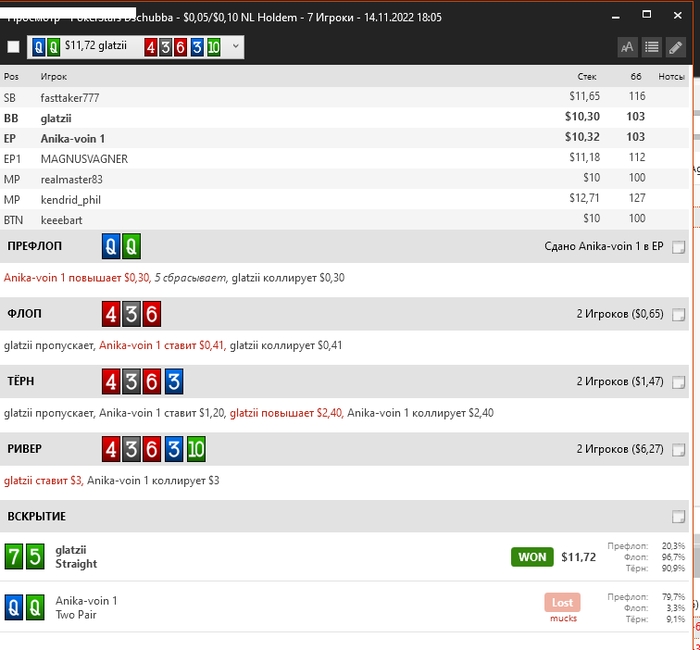
Task: Click the pencil edit notes icon
Action: (676, 47)
